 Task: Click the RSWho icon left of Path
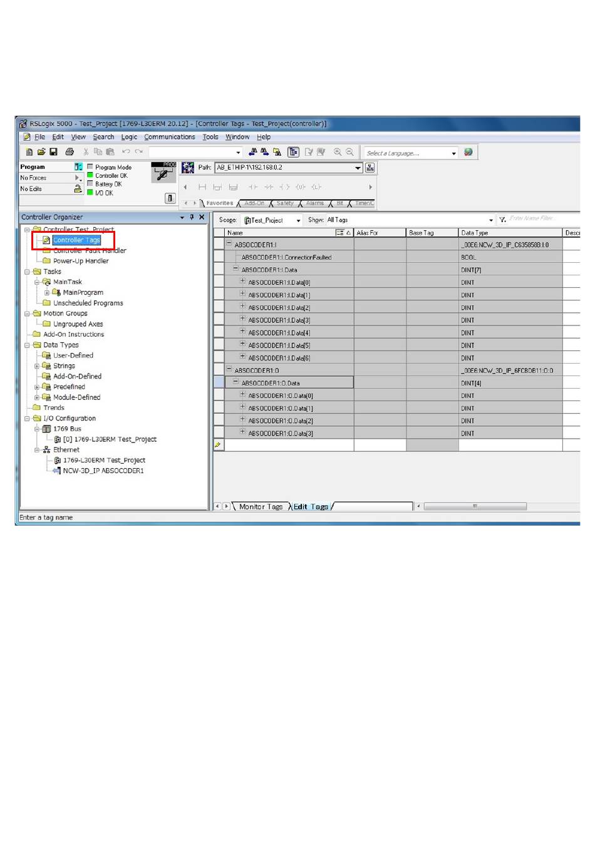(x=188, y=168)
